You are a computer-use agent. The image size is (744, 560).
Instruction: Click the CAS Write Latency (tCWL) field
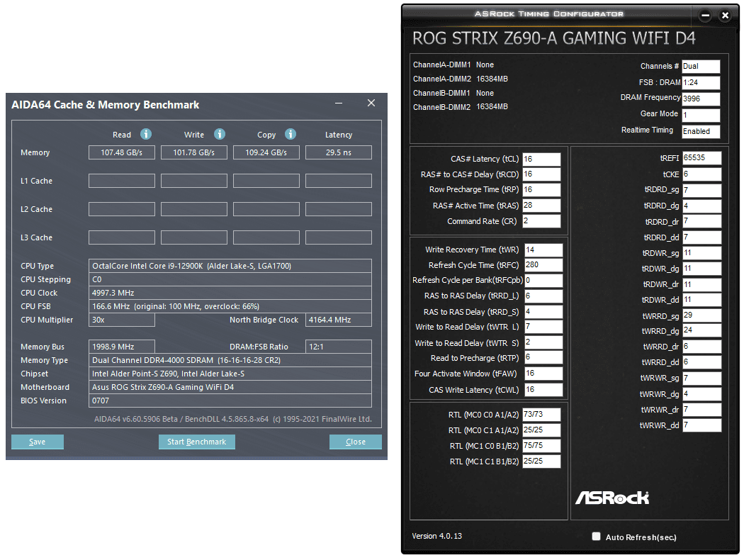(x=543, y=390)
